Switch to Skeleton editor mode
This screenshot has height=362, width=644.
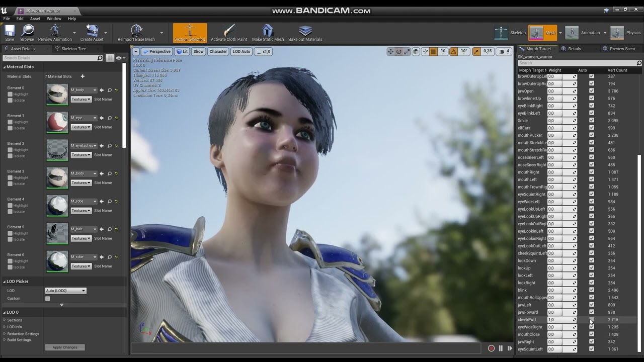tap(510, 33)
